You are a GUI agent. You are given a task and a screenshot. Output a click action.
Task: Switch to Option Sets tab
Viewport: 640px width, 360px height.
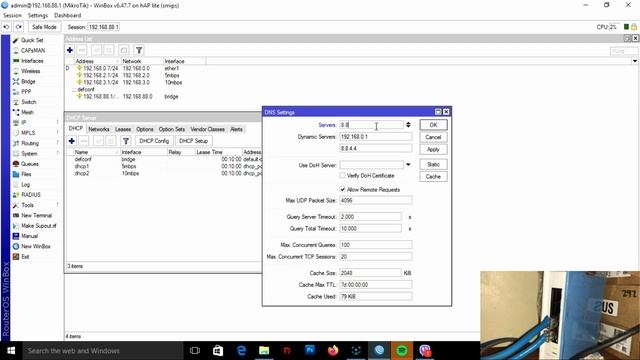tap(172, 129)
